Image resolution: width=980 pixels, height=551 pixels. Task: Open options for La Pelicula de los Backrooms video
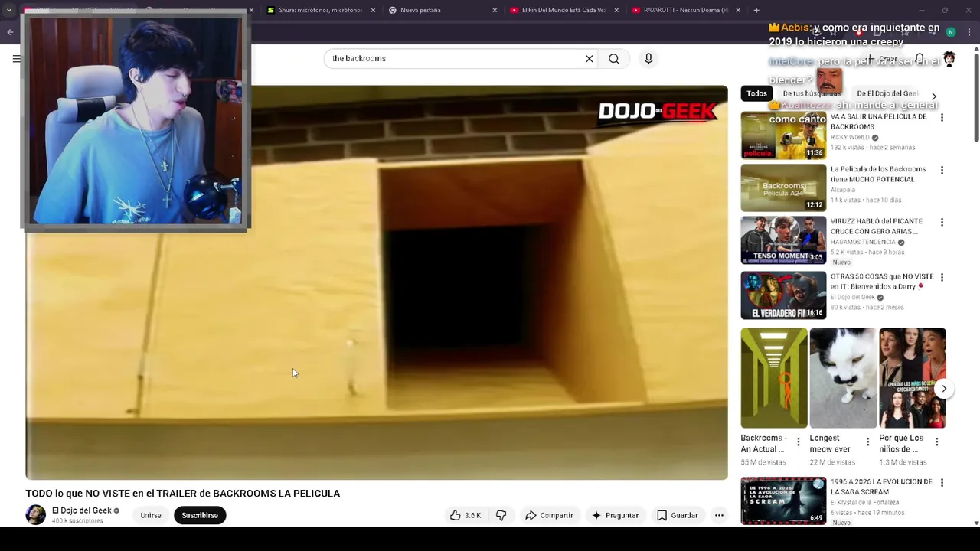tap(942, 170)
